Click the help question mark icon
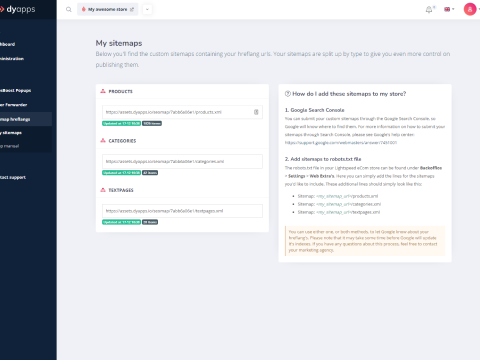The height and width of the screenshot is (360, 480). 288,94
